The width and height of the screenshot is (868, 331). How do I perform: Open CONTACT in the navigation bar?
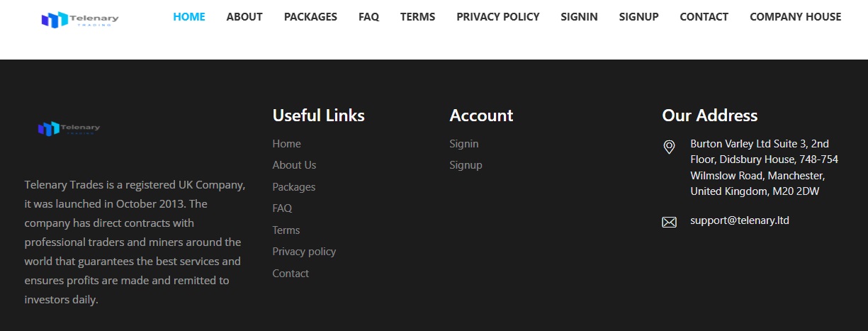tap(704, 17)
